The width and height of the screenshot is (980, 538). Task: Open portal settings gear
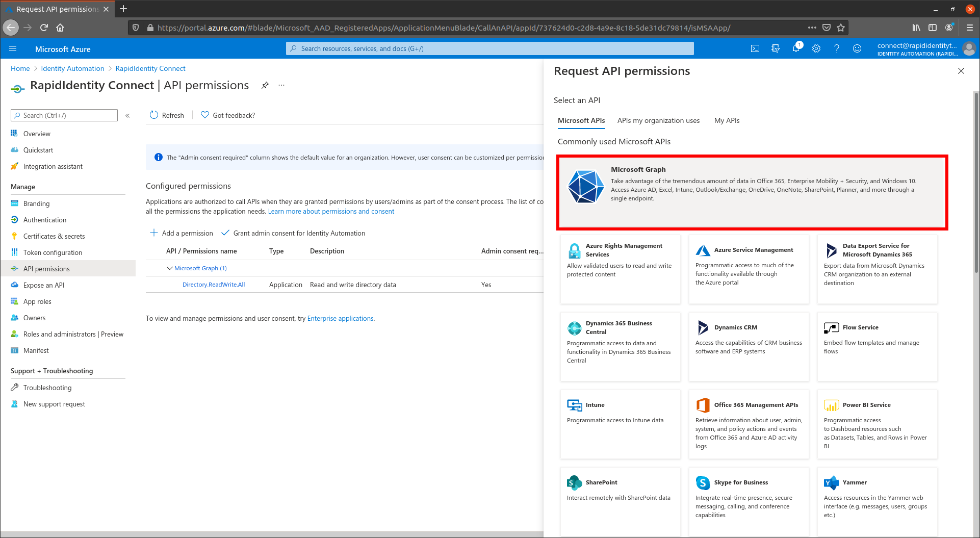pos(816,49)
